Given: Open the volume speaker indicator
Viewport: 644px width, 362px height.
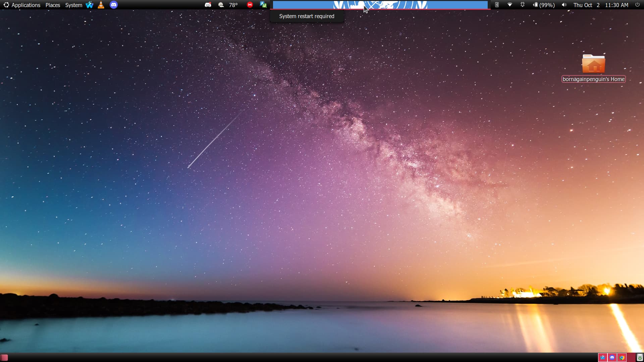Looking at the screenshot, I should click(564, 5).
